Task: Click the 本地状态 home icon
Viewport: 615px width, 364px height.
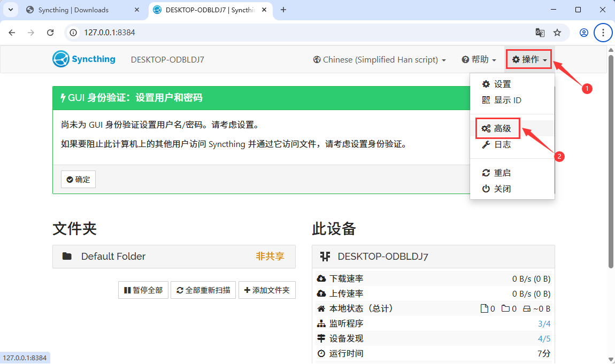Action: 321,309
